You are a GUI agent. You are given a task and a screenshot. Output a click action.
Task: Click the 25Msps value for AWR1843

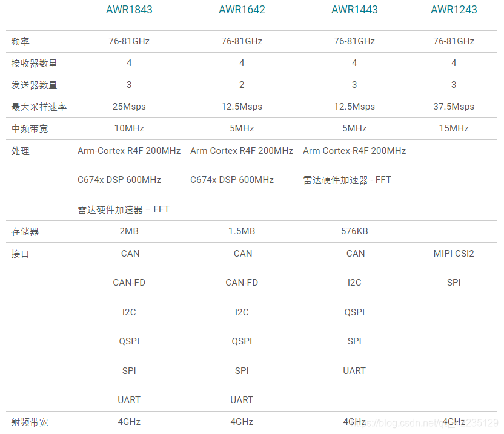pos(129,107)
